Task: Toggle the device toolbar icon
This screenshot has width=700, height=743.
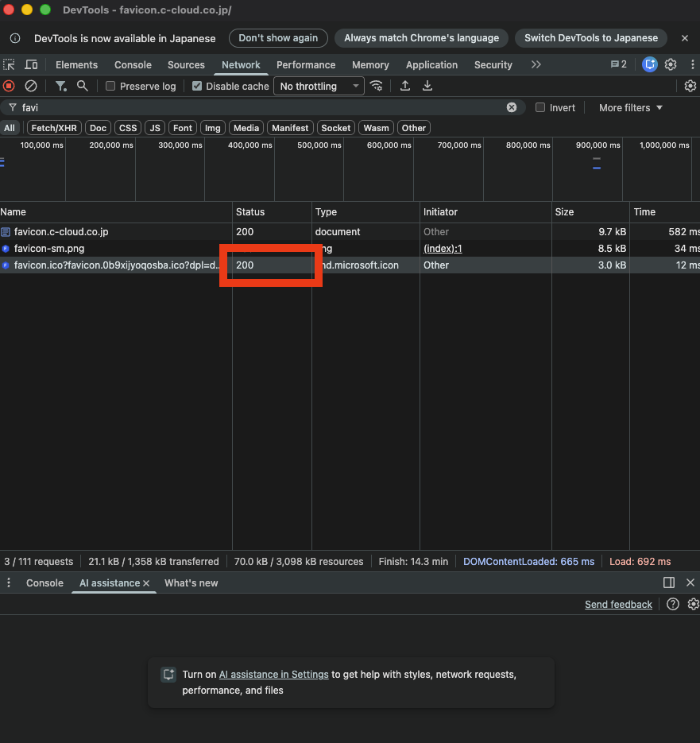Action: pos(31,65)
